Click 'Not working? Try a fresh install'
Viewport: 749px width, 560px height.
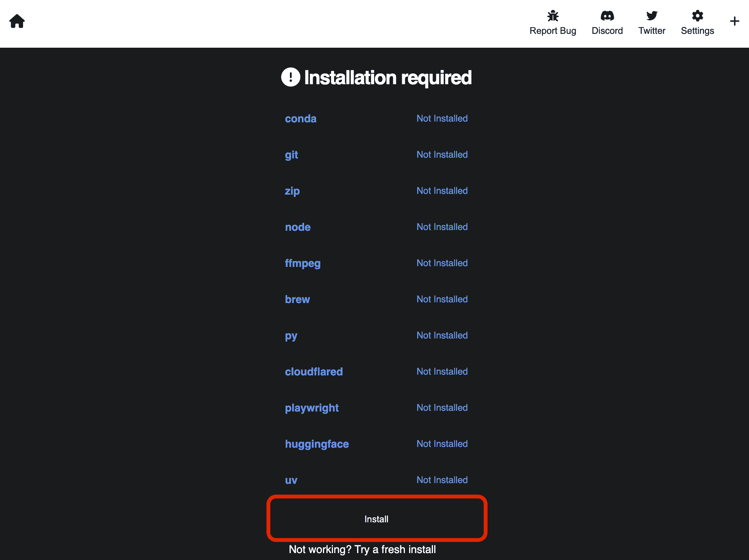(362, 549)
